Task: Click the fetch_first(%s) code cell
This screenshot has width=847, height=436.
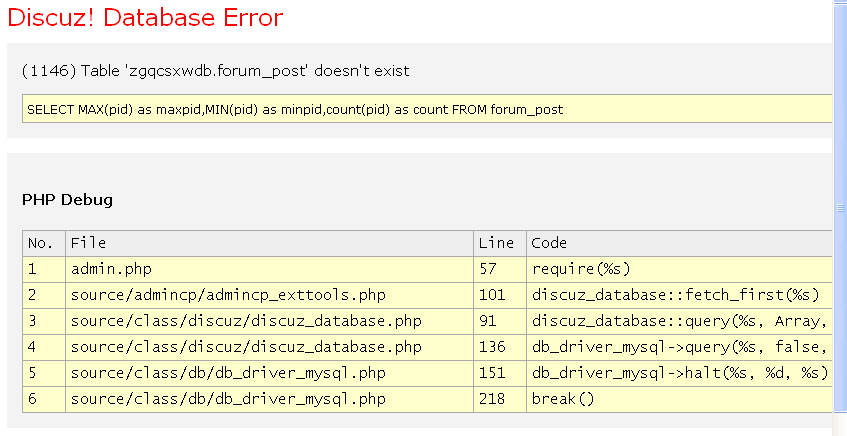Action: pos(675,295)
